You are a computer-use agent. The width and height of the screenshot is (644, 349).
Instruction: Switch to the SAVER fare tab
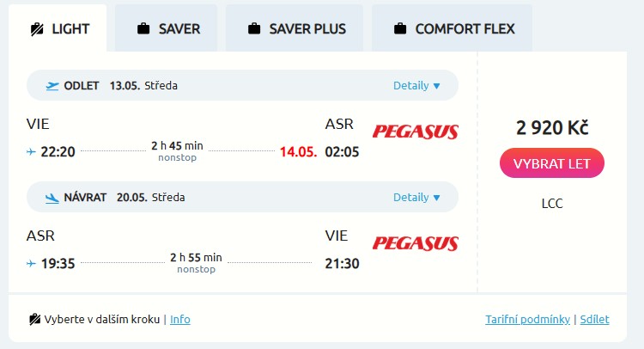click(168, 28)
